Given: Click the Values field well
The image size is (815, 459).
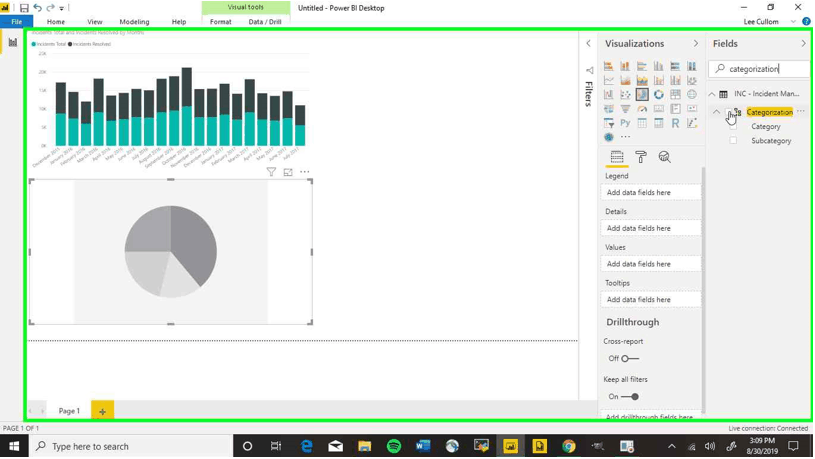Looking at the screenshot, I should tap(651, 264).
